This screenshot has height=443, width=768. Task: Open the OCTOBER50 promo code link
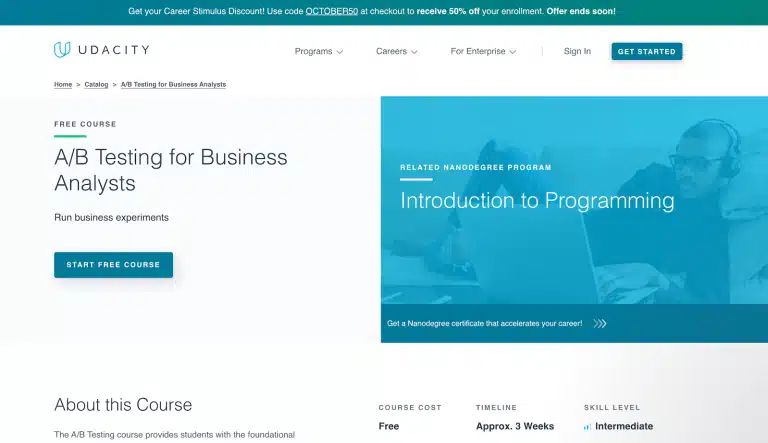pyautogui.click(x=332, y=11)
